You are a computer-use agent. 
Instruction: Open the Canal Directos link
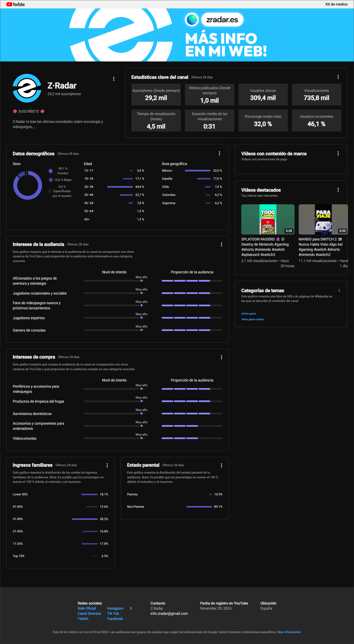tap(89, 614)
